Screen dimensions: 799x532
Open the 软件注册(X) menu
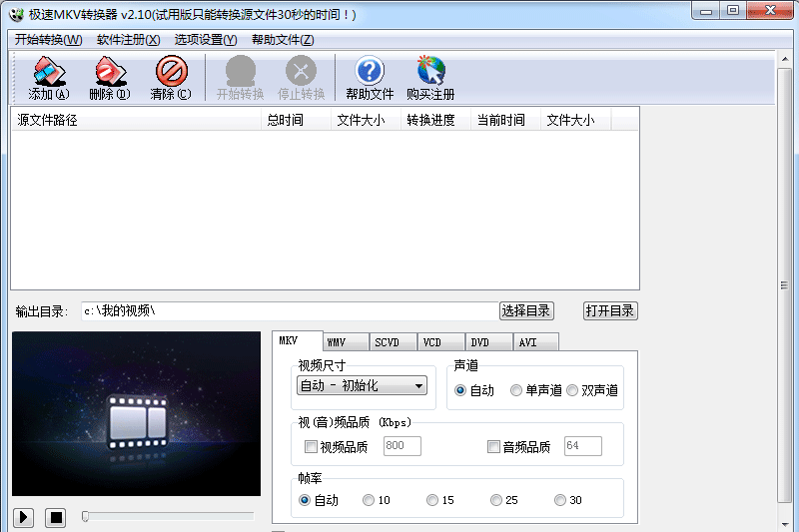click(x=129, y=40)
